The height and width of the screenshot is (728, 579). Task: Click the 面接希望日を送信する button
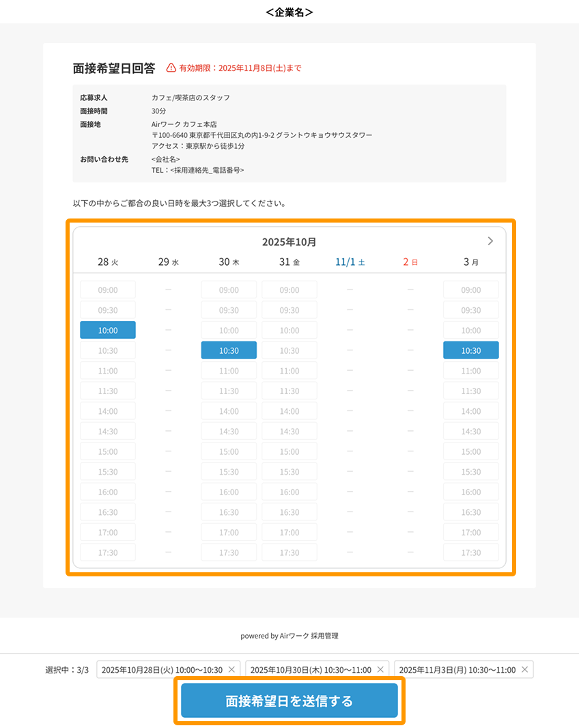pos(289,701)
